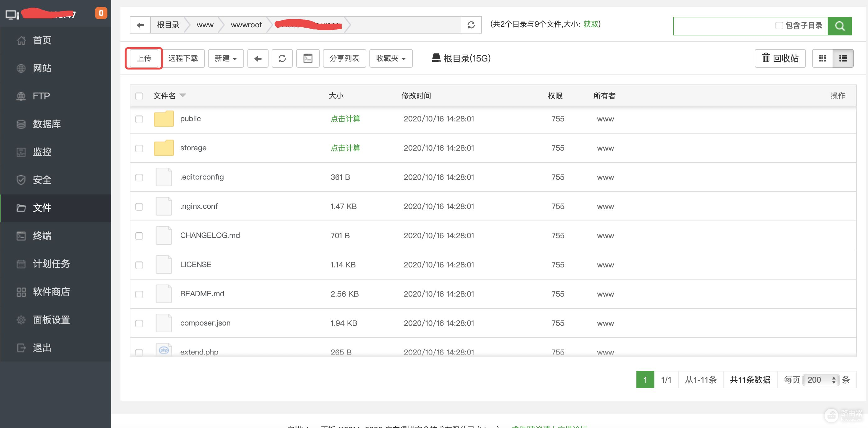Image resolution: width=868 pixels, height=428 pixels.
Task: Open the per-page 200 selector
Action: pyautogui.click(x=821, y=380)
